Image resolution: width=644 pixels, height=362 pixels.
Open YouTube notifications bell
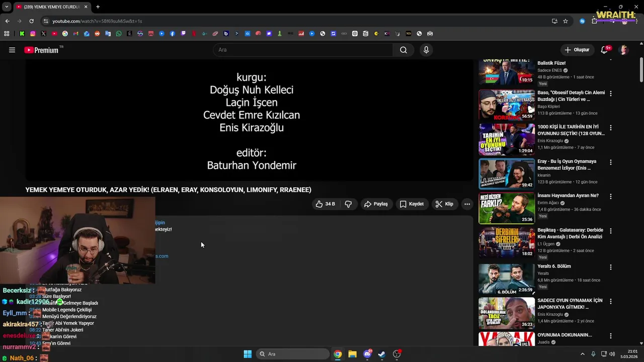pos(605,50)
